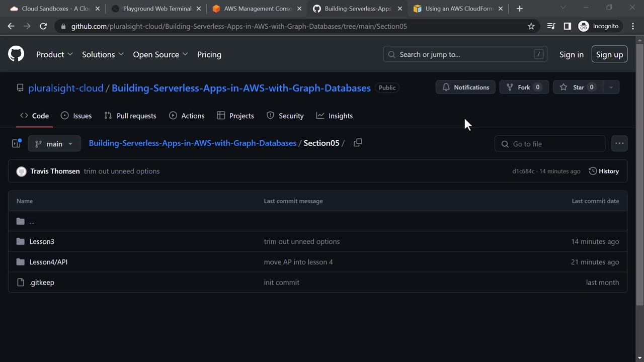Open the browser side panel icon
The height and width of the screenshot is (362, 644).
click(x=567, y=26)
